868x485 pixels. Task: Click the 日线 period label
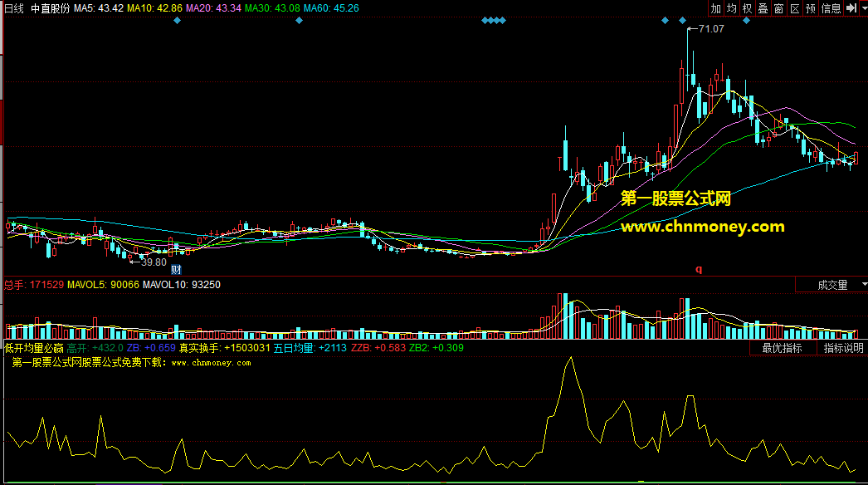click(14, 8)
